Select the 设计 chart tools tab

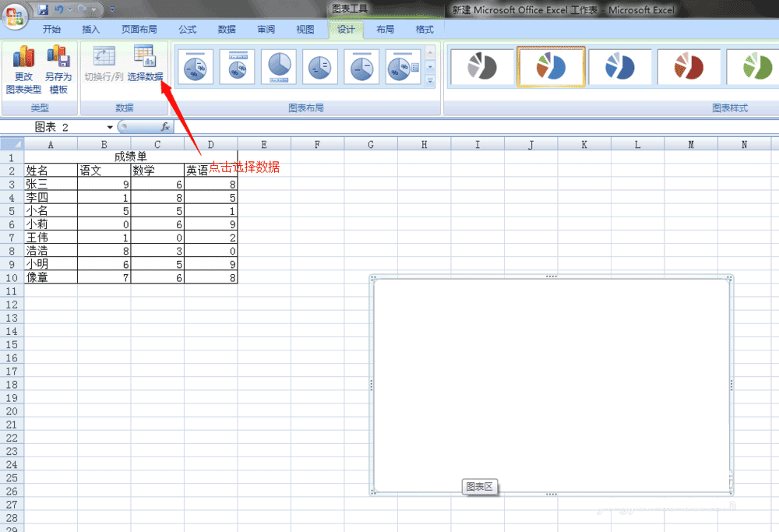click(346, 30)
